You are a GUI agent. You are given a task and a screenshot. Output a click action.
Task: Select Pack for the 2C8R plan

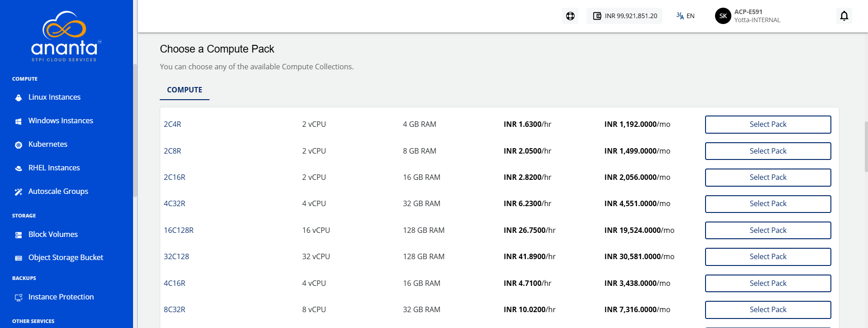click(768, 151)
